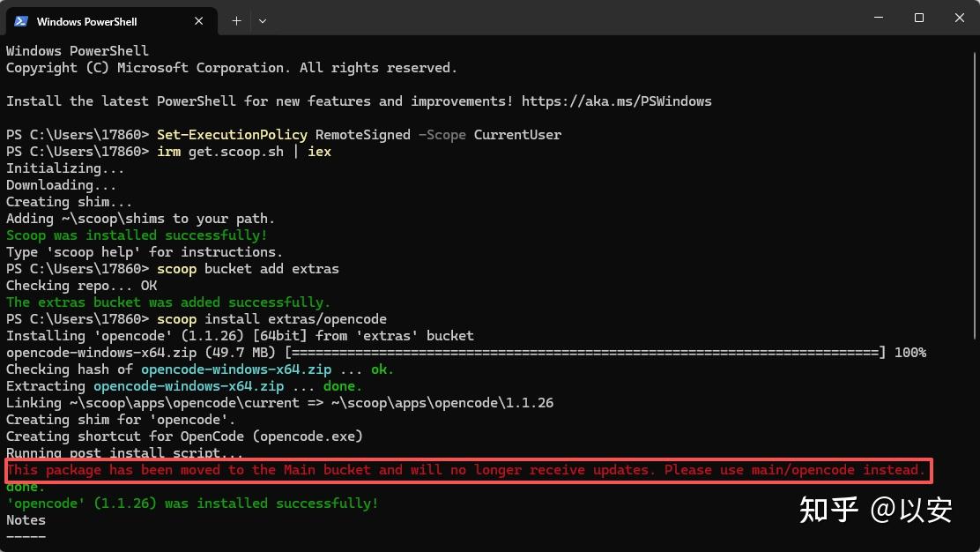Click the Set-ExecutionPolicy command text

(232, 135)
